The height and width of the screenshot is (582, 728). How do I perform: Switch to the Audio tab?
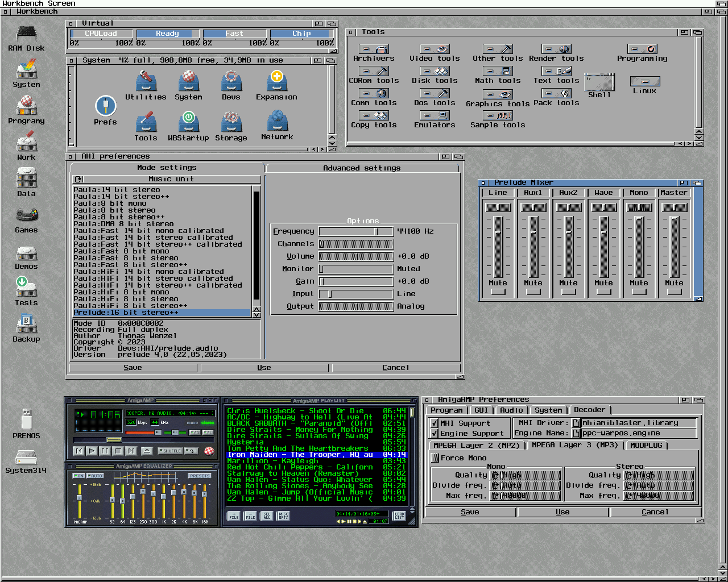click(511, 410)
